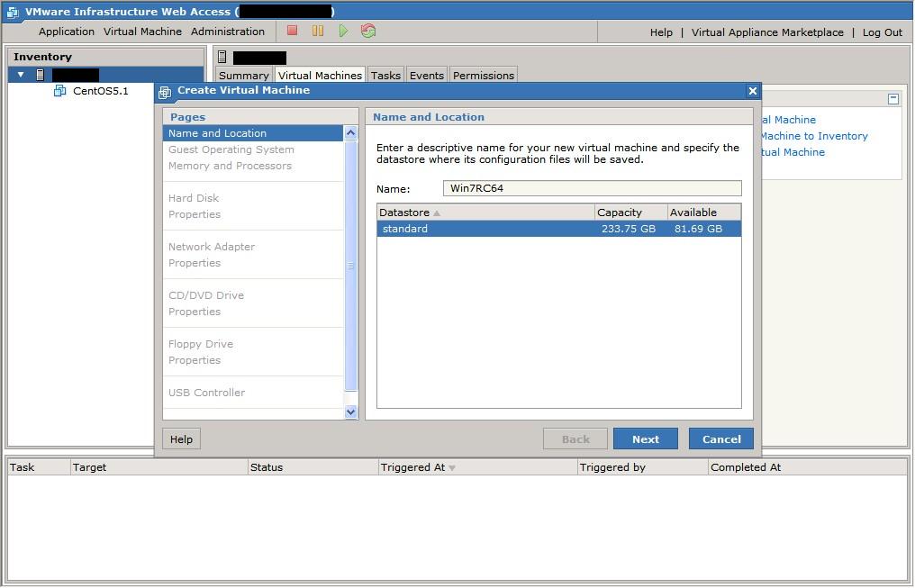Viewport: 915px width, 588px height.
Task: Click the host server icon in Inventory
Action: (x=40, y=75)
